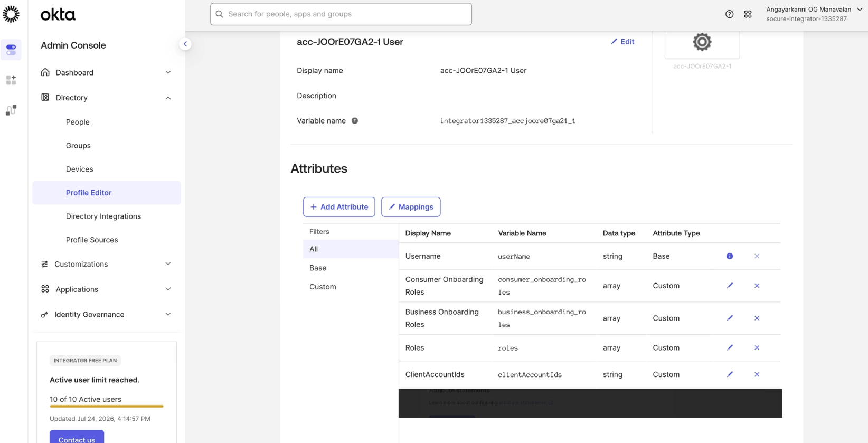Click the Variable Name column header

coord(522,233)
